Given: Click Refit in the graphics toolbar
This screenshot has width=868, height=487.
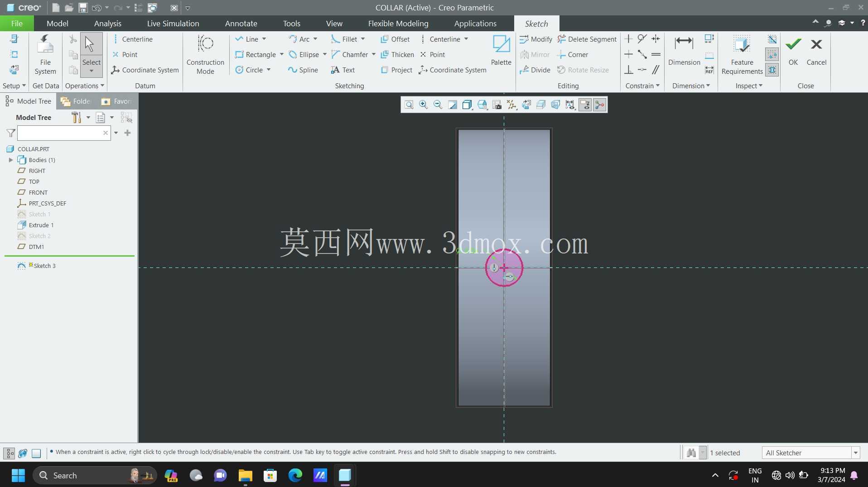Looking at the screenshot, I should coord(409,105).
